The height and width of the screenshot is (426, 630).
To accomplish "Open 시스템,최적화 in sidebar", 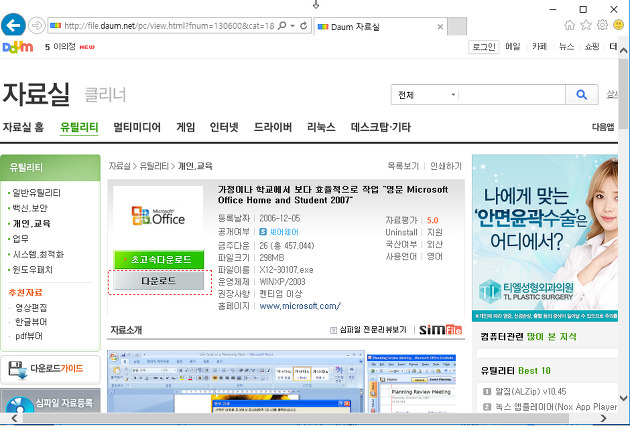I will [x=38, y=254].
